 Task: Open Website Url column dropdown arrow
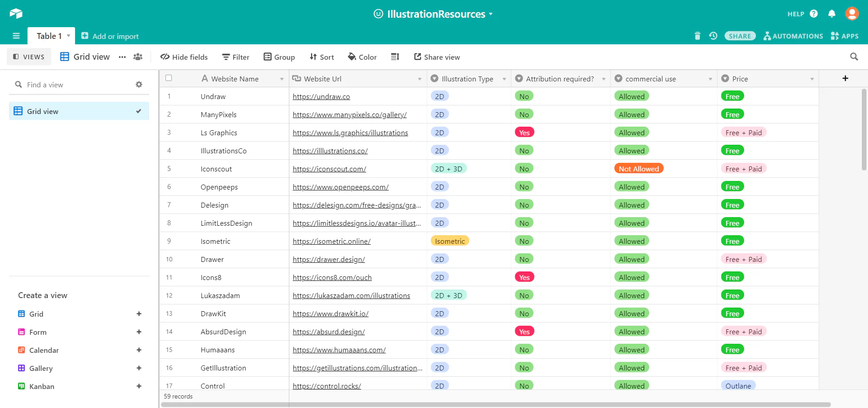click(x=420, y=79)
